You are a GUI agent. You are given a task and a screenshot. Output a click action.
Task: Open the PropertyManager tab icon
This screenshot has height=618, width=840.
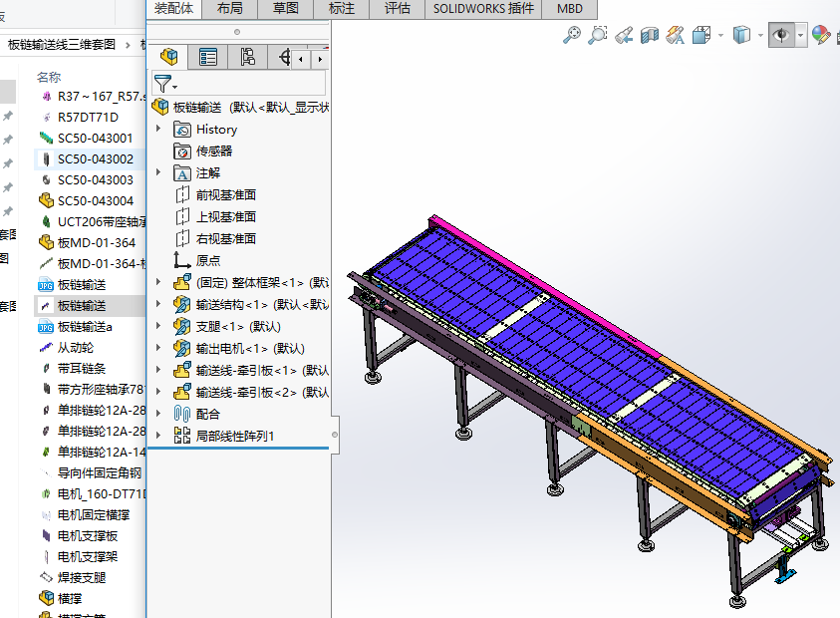tap(208, 57)
